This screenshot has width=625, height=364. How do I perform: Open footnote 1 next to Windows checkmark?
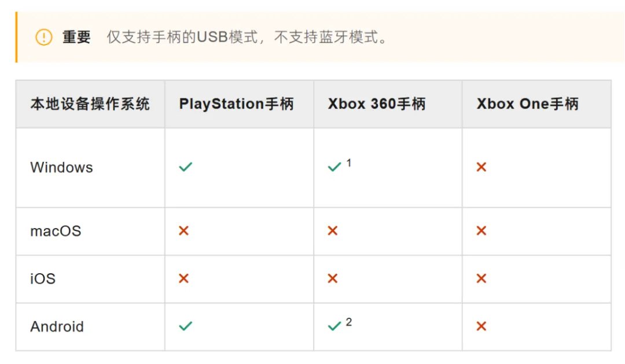(349, 163)
